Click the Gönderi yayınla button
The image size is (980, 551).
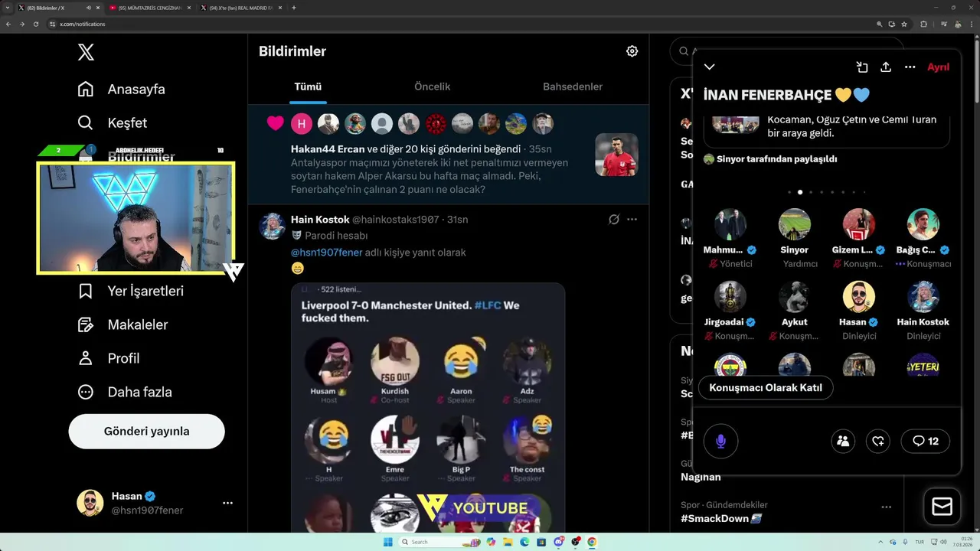146,431
